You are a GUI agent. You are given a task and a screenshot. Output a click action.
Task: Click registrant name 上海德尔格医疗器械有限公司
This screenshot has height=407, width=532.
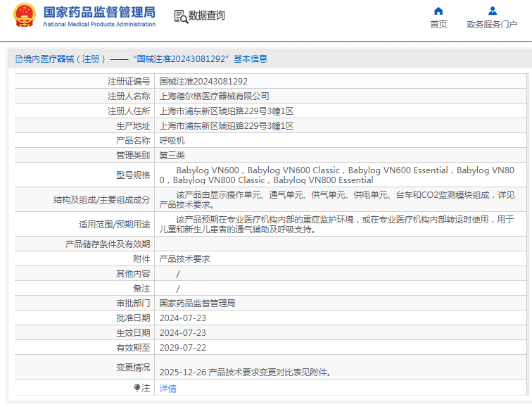click(x=214, y=96)
